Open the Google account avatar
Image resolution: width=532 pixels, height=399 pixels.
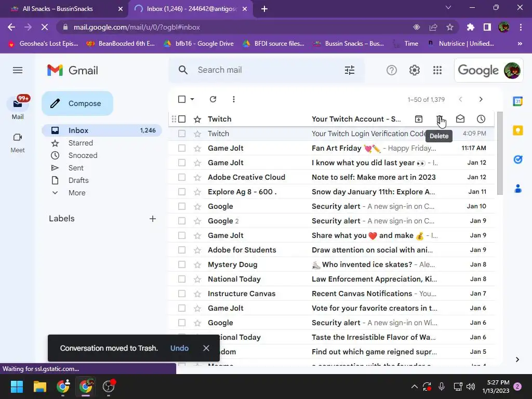pos(512,70)
